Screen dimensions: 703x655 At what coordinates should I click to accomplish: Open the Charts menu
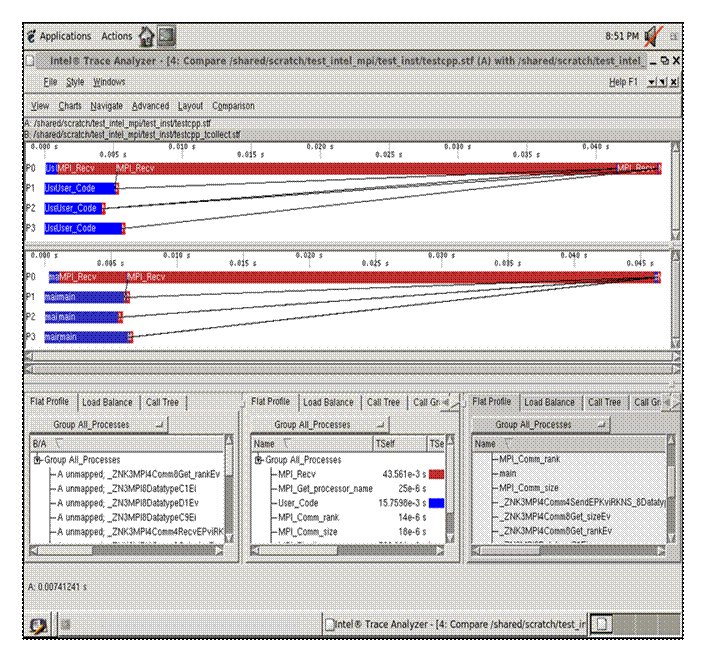pos(70,106)
